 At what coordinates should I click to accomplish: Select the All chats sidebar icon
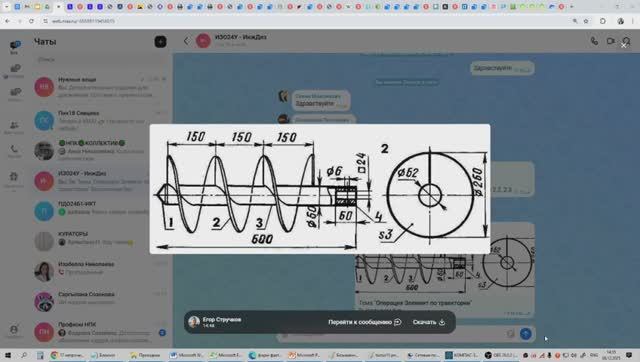(15, 47)
